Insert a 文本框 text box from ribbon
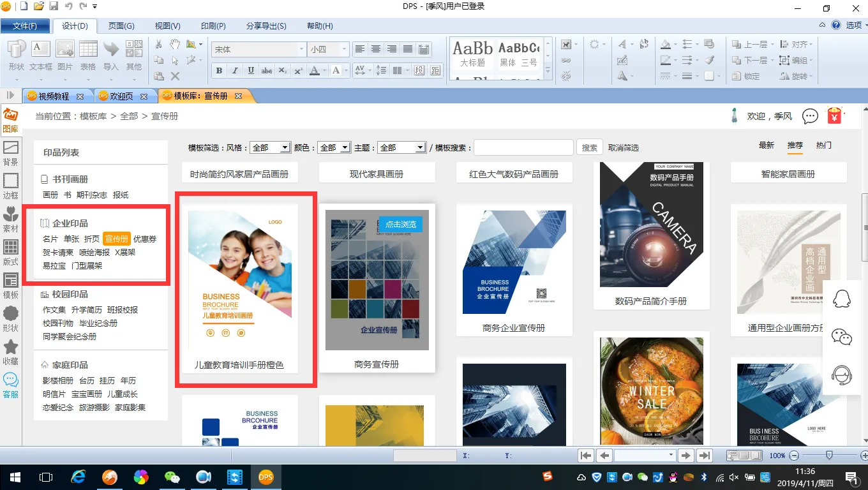The height and width of the screenshot is (490, 868). pyautogui.click(x=41, y=56)
